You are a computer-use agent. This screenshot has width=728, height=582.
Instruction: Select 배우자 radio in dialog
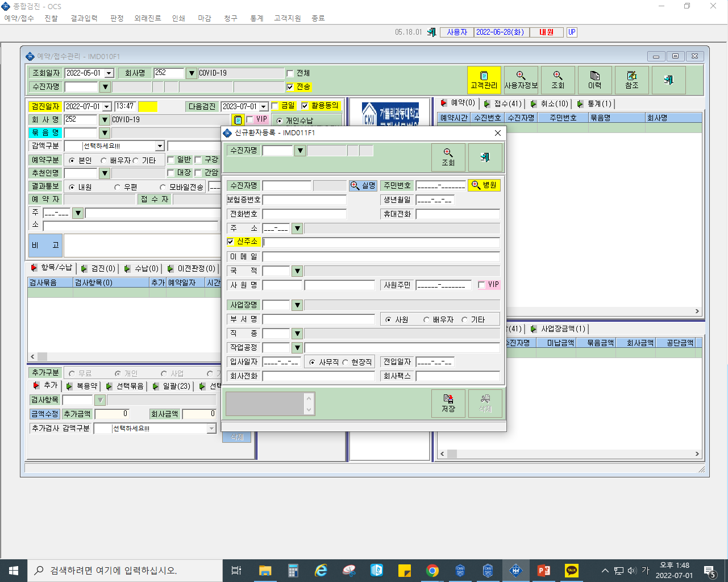pos(426,319)
